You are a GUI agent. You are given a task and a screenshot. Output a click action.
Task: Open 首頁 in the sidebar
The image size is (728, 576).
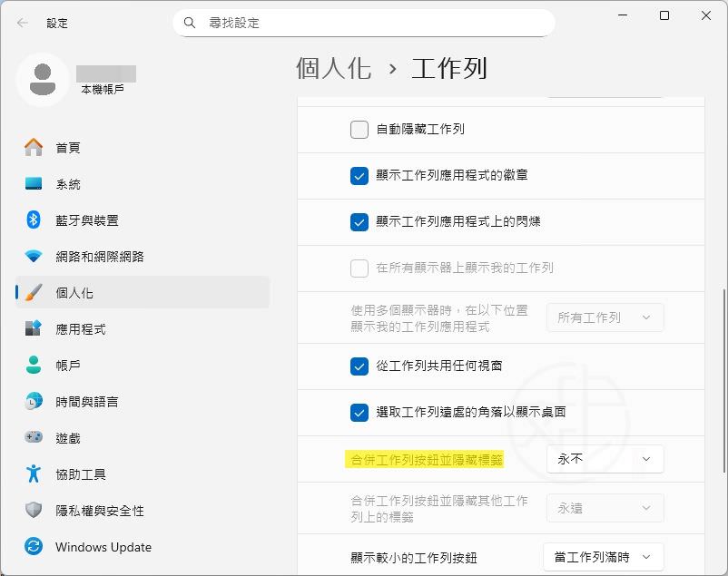click(143, 148)
